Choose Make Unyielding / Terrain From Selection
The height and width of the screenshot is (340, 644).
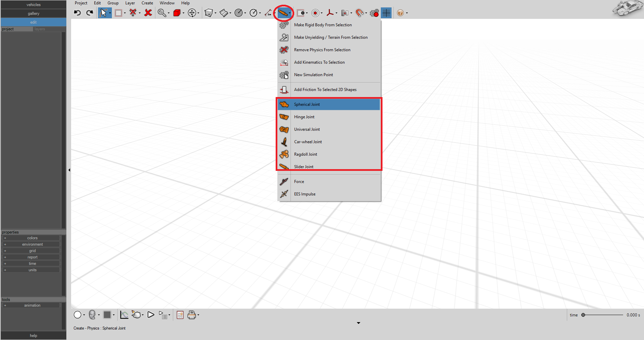[329, 37]
